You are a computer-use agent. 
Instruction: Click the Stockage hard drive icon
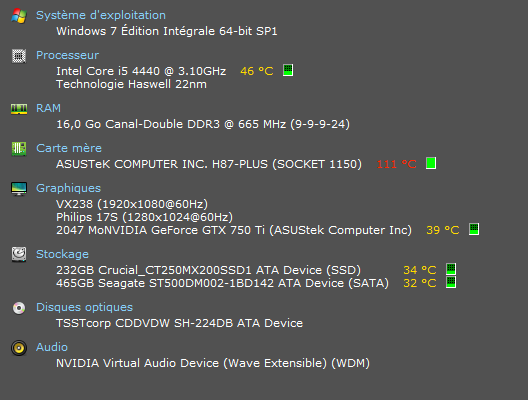(x=19, y=254)
